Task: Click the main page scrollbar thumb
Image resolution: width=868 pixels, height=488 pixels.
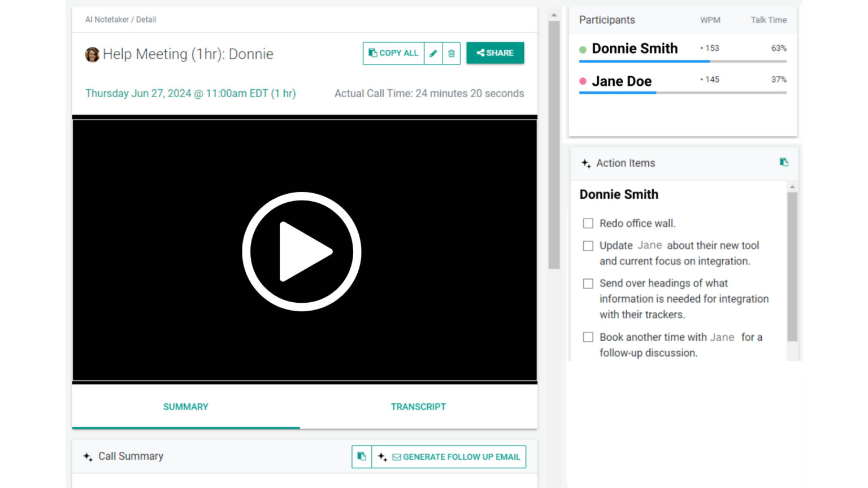Action: tap(554, 145)
